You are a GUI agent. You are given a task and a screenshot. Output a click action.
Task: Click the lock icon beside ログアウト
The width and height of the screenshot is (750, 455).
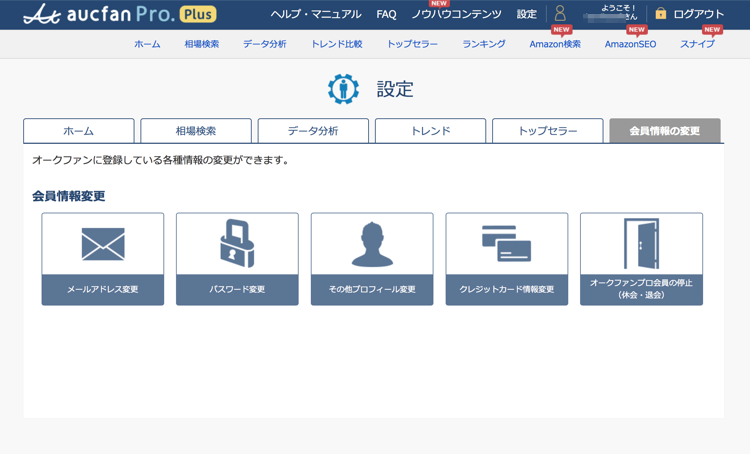point(660,14)
